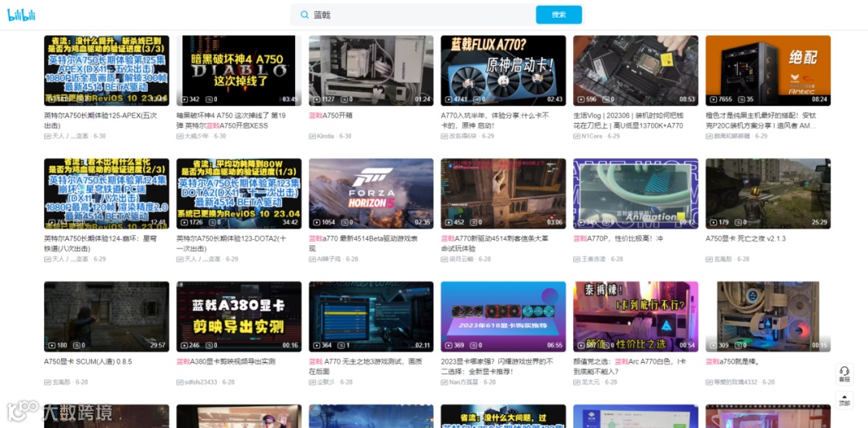Open the title 蓝戟A750开箱
Viewport: 868px width, 428px height.
331,116
